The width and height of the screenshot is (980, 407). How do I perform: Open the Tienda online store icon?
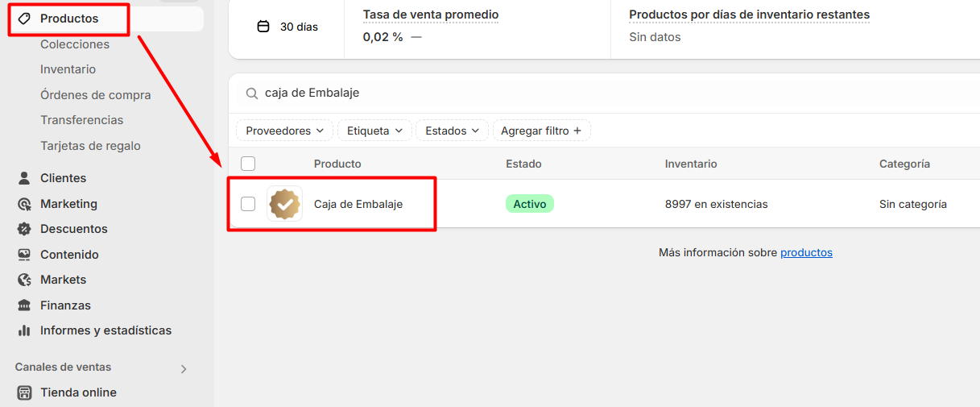24,392
